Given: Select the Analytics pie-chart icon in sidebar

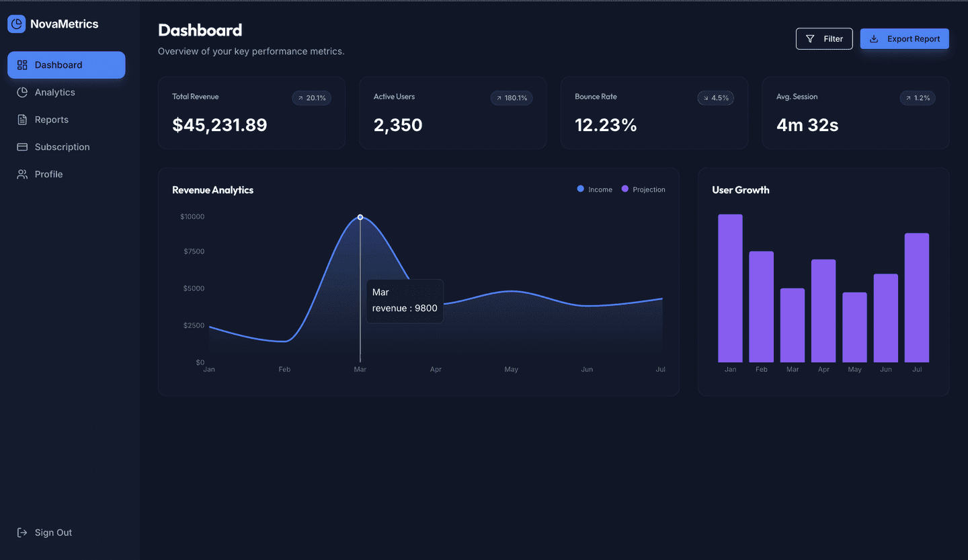Looking at the screenshot, I should pos(22,92).
